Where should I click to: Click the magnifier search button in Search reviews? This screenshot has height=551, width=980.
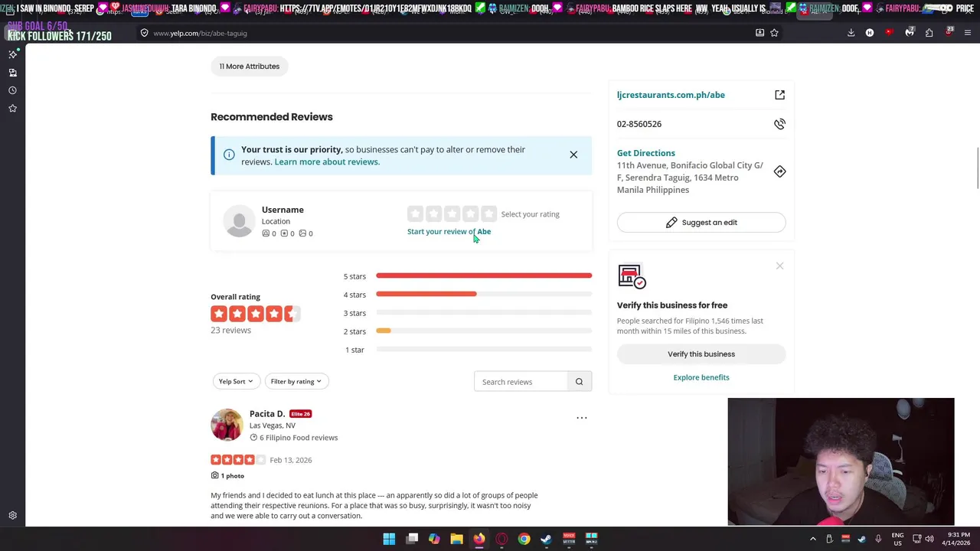point(580,382)
